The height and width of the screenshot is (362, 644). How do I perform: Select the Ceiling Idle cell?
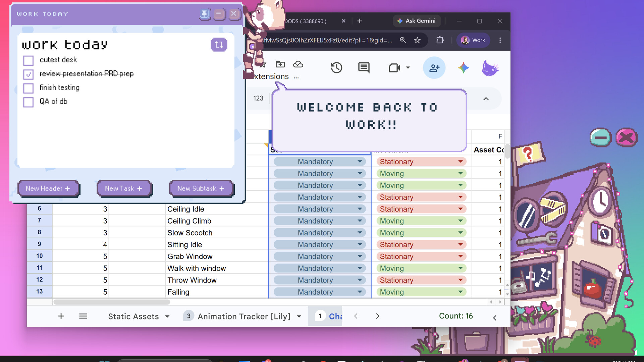click(x=217, y=209)
